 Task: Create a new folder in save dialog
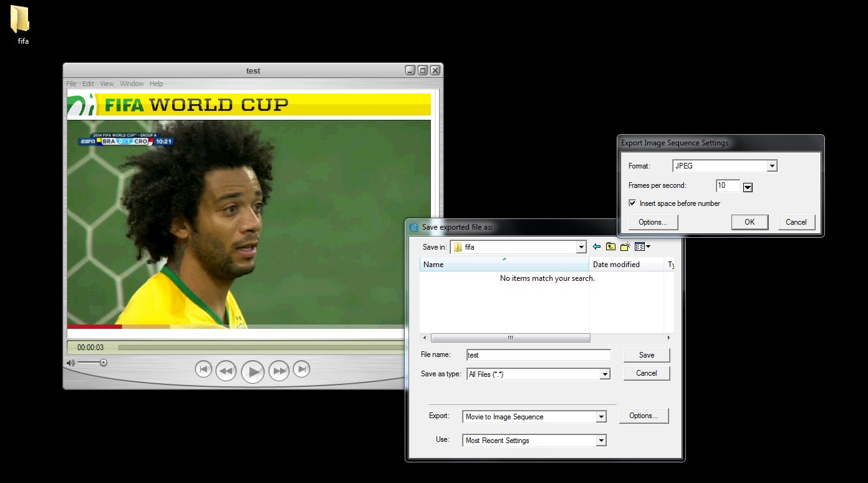tap(625, 246)
